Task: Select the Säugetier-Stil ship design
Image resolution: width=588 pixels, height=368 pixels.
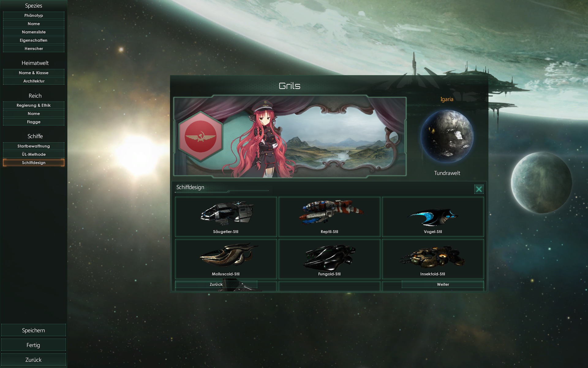Action: pyautogui.click(x=226, y=217)
